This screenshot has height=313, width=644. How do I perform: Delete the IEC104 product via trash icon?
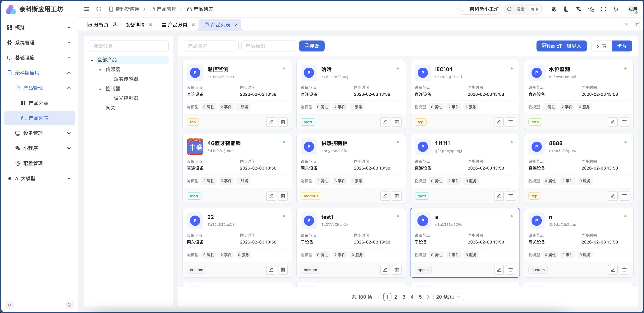510,122
